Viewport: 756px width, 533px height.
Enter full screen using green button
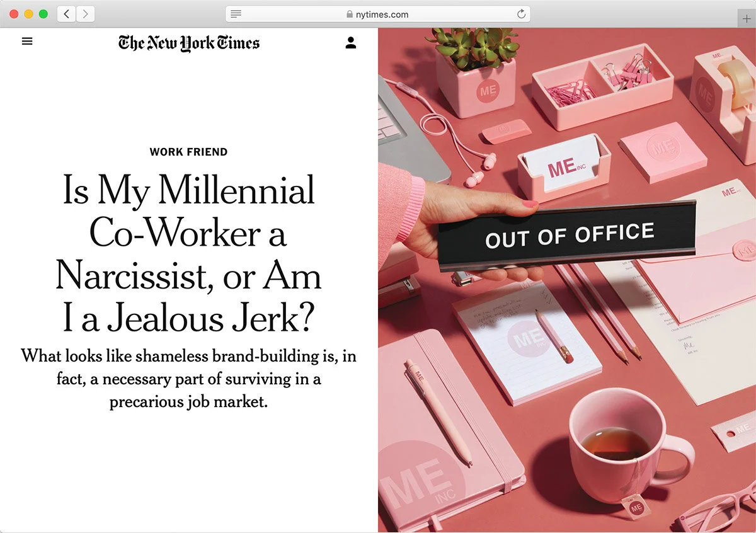43,14
